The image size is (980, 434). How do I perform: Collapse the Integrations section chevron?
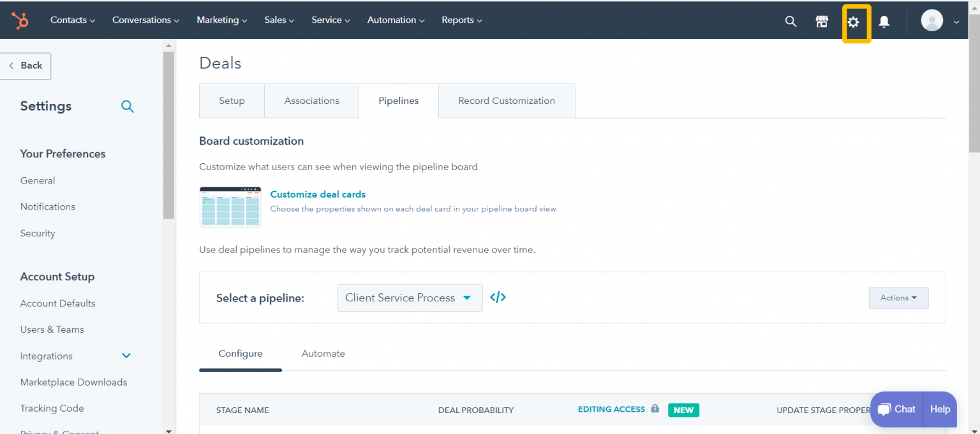126,356
